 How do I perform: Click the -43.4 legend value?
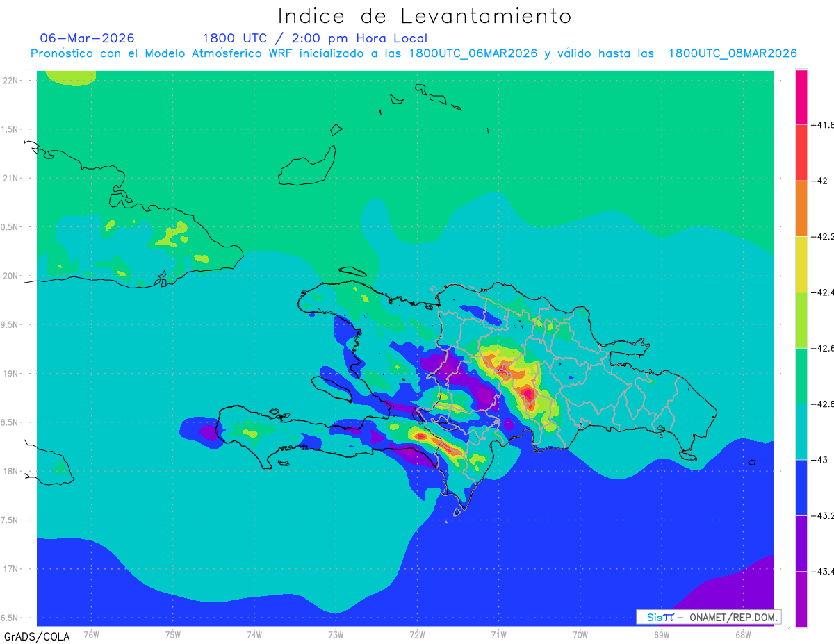coord(824,571)
